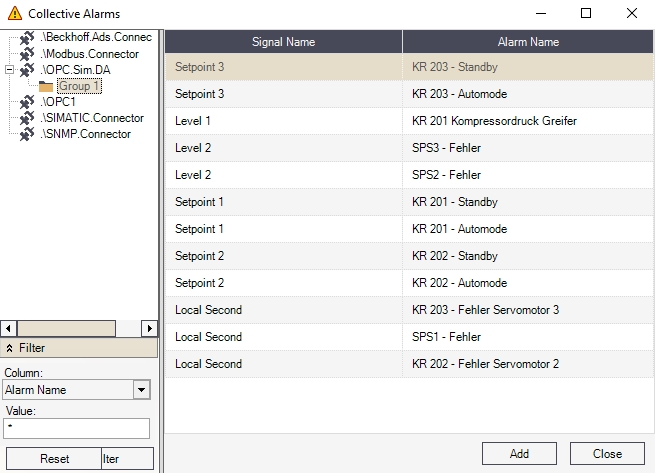The image size is (655, 473).
Task: Click into the filter Value text field
Action: [76, 428]
